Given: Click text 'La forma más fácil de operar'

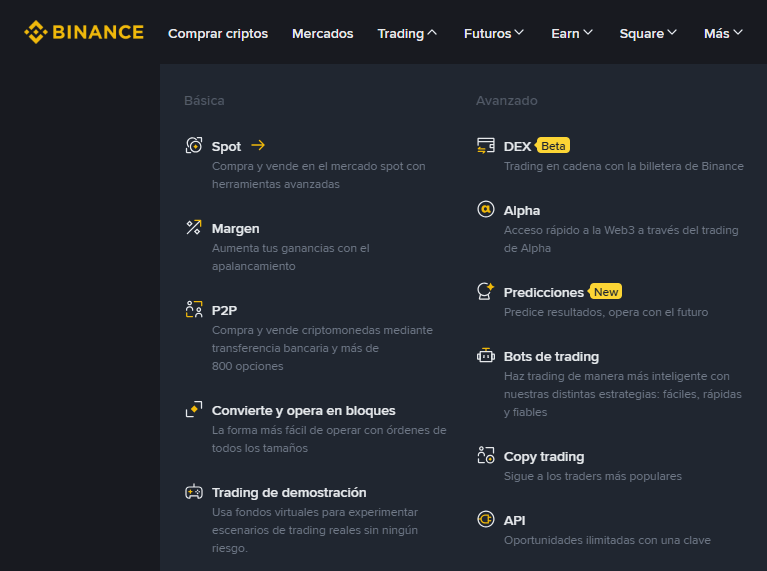Looking at the screenshot, I should [287, 430].
